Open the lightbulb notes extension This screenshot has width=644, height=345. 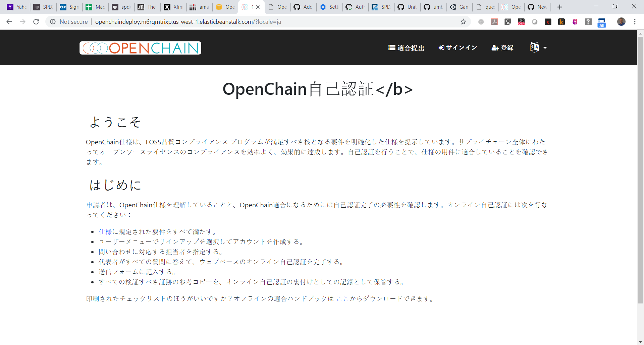507,22
